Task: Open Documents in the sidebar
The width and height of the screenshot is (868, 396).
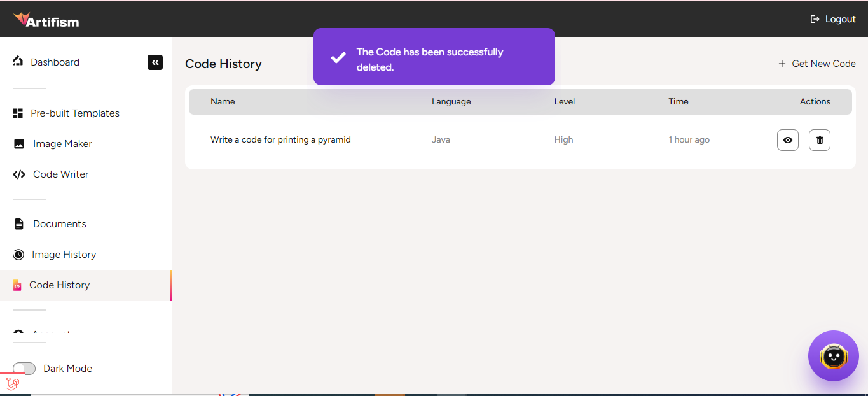Action: [59, 224]
